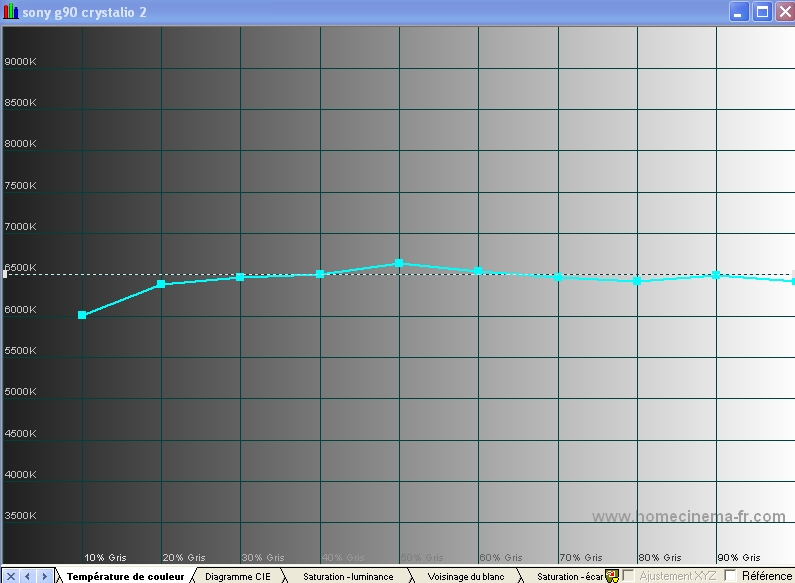
Task: Select the Température de couleur tab
Action: 125,576
